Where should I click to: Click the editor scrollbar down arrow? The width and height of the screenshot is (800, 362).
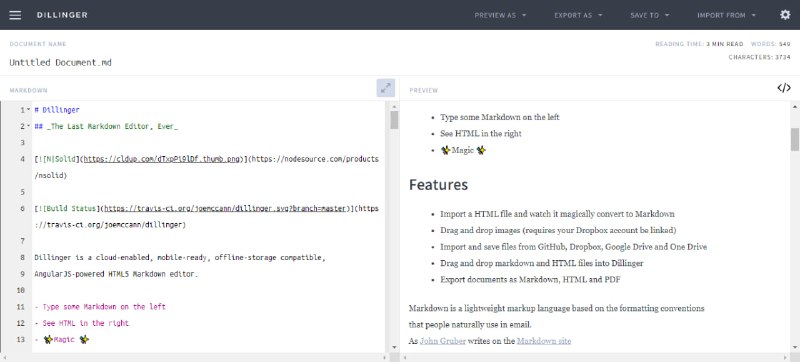[x=394, y=347]
